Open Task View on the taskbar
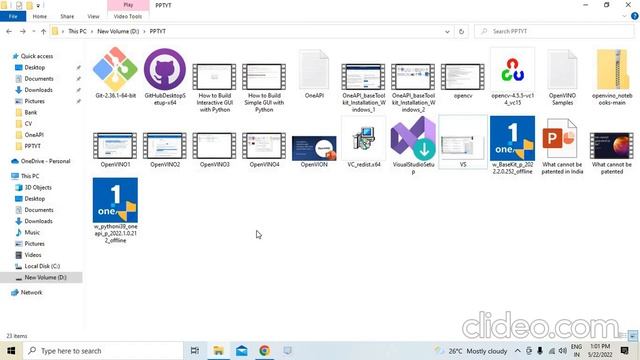 click(x=195, y=351)
